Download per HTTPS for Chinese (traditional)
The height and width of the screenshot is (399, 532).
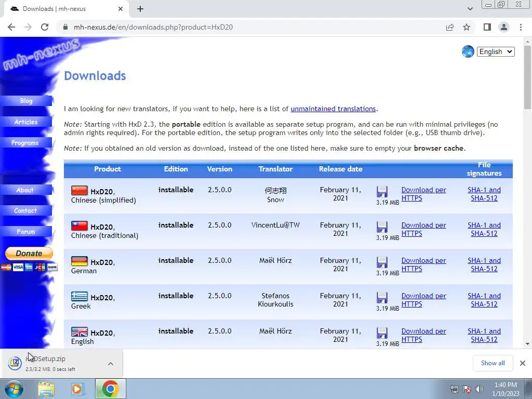pos(423,229)
